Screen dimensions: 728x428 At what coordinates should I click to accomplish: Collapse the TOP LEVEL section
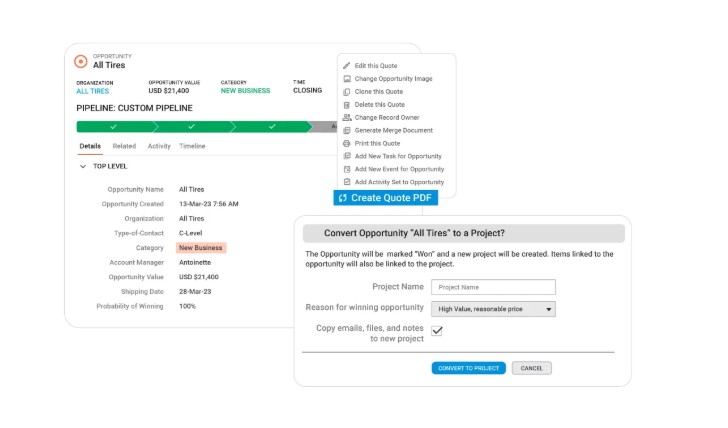tap(83, 167)
